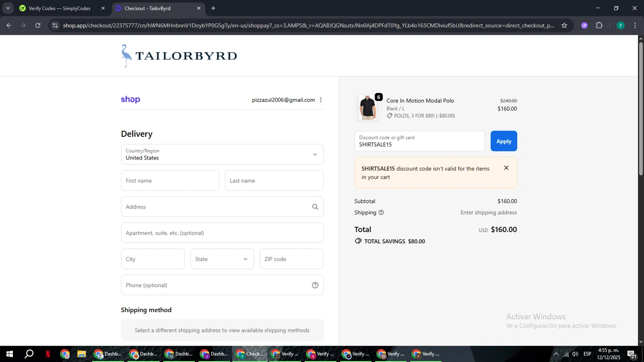Click the POLOS, 3 FOR $80! tag icon

point(389,116)
